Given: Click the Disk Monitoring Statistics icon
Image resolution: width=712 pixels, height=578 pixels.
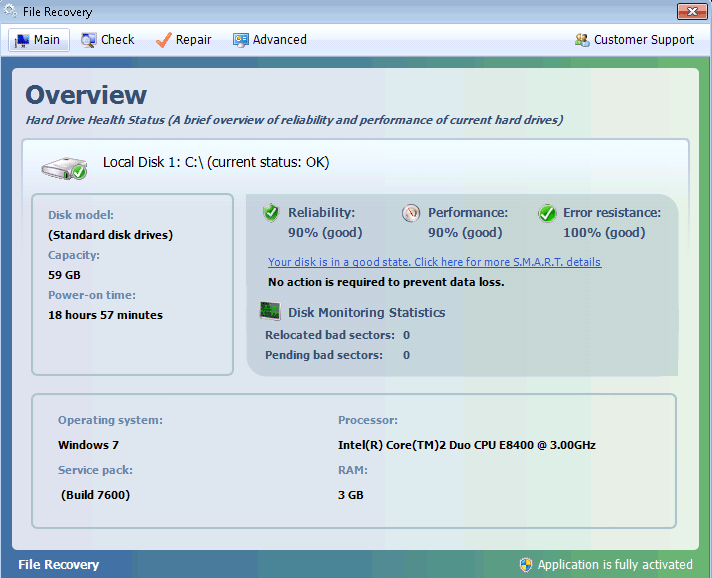Looking at the screenshot, I should (x=270, y=312).
